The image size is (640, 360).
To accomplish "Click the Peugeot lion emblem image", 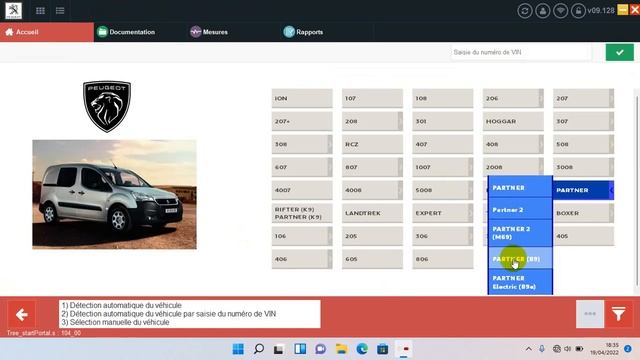I will point(107,106).
